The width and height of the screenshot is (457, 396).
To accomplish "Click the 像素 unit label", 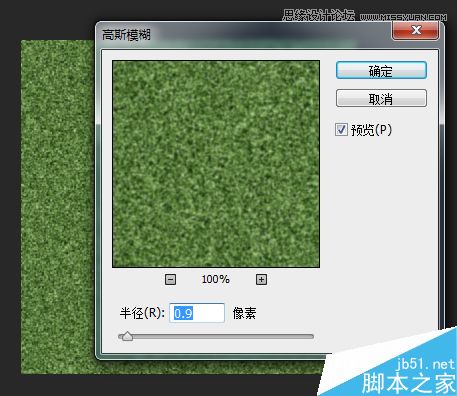I will [x=244, y=313].
